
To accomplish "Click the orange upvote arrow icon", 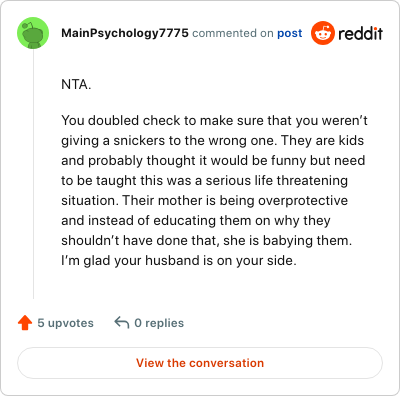I will [25, 323].
